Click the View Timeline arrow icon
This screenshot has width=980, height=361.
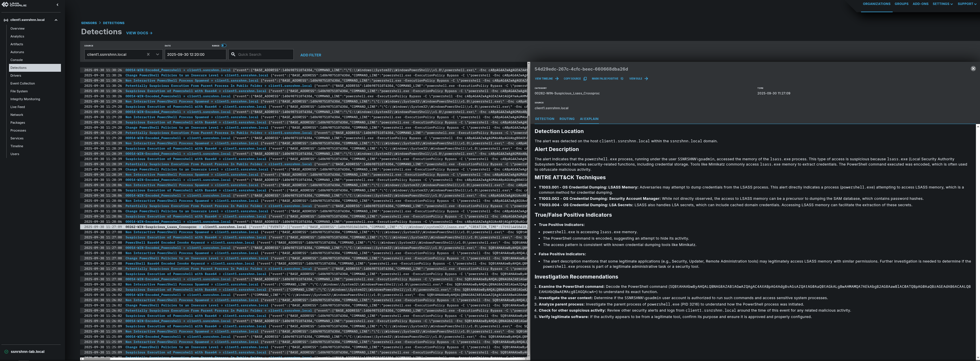[557, 79]
